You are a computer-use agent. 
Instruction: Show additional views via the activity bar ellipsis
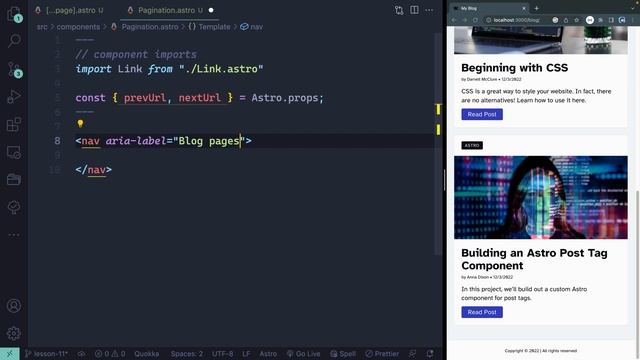14,235
